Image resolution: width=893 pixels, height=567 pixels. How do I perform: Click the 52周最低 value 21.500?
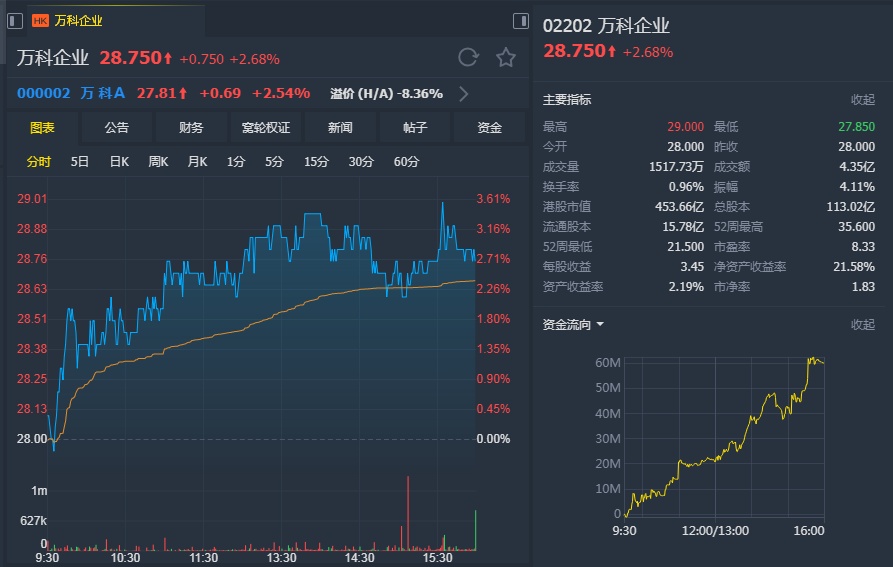(x=685, y=246)
